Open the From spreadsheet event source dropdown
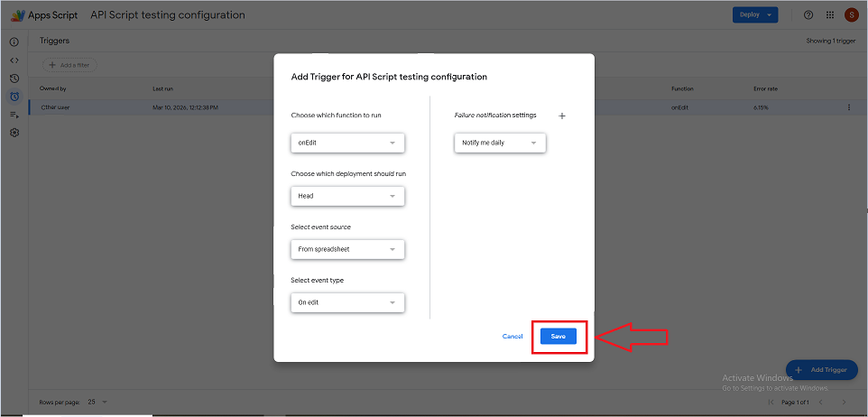The width and height of the screenshot is (868, 417). [x=347, y=249]
